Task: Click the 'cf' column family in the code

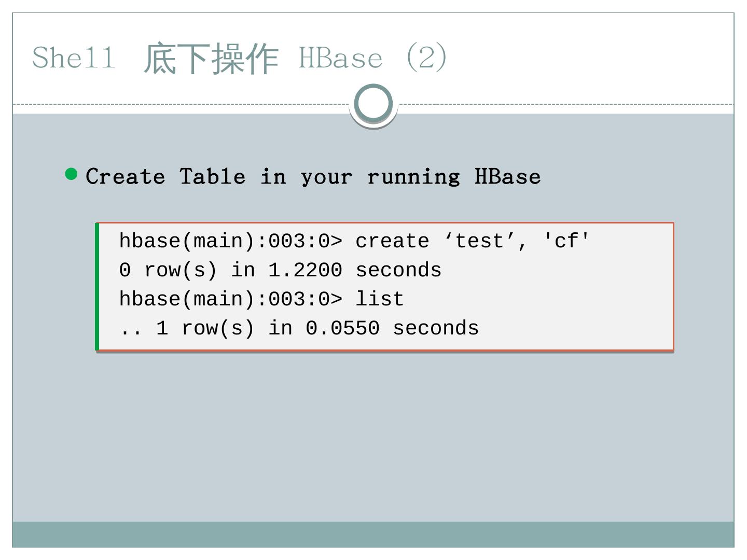Action: [566, 241]
